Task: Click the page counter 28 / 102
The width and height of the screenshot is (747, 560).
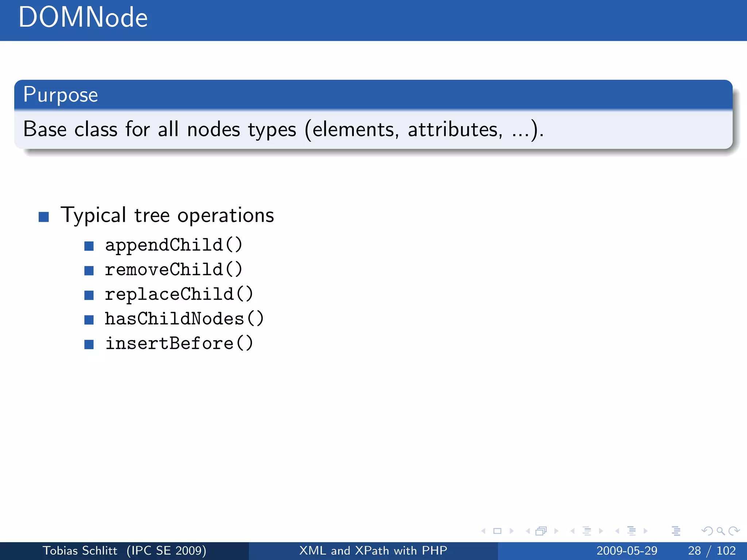Action: (x=711, y=551)
